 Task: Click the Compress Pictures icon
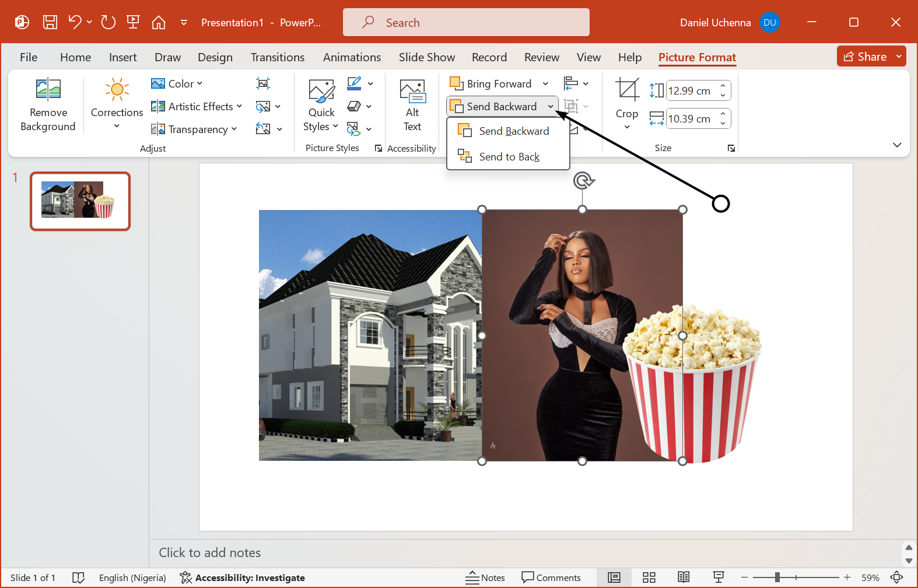tap(263, 83)
